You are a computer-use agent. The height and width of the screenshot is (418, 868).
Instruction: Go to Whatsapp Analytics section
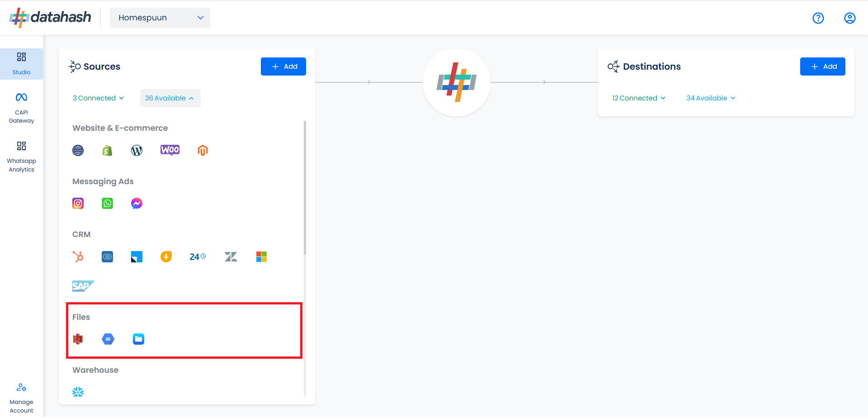coord(21,157)
